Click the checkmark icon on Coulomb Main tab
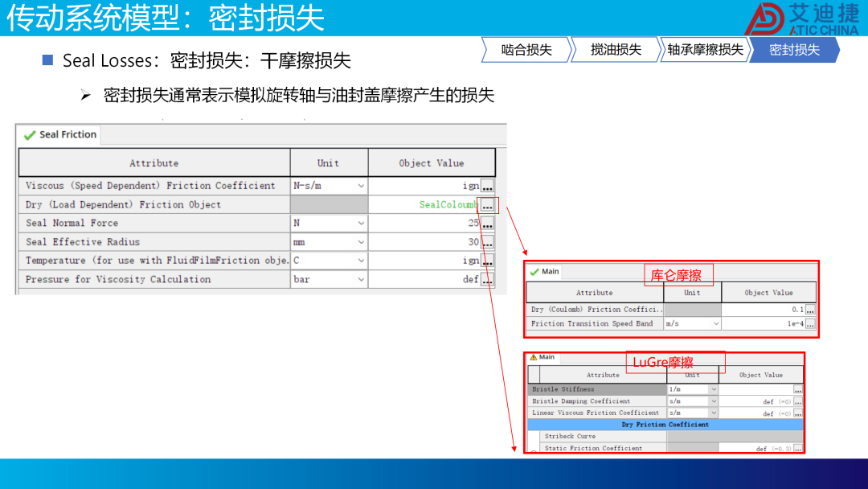This screenshot has height=489, width=868. 534,272
